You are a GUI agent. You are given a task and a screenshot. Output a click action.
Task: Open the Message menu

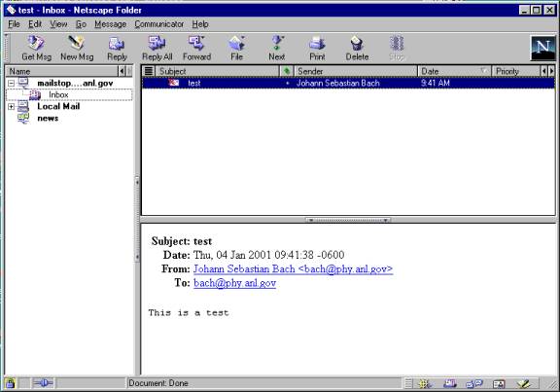coord(111,24)
